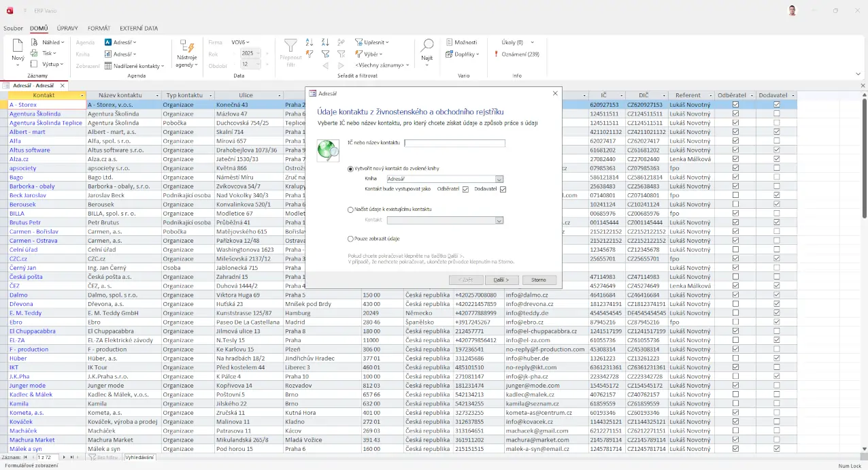Open the EXTERNÍ DATA ribbon tab
868x470 pixels.
(139, 29)
